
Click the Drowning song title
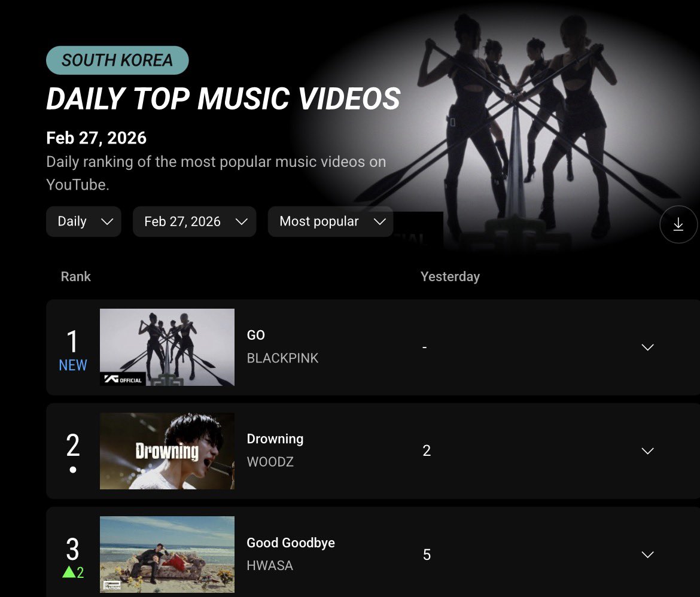point(275,439)
